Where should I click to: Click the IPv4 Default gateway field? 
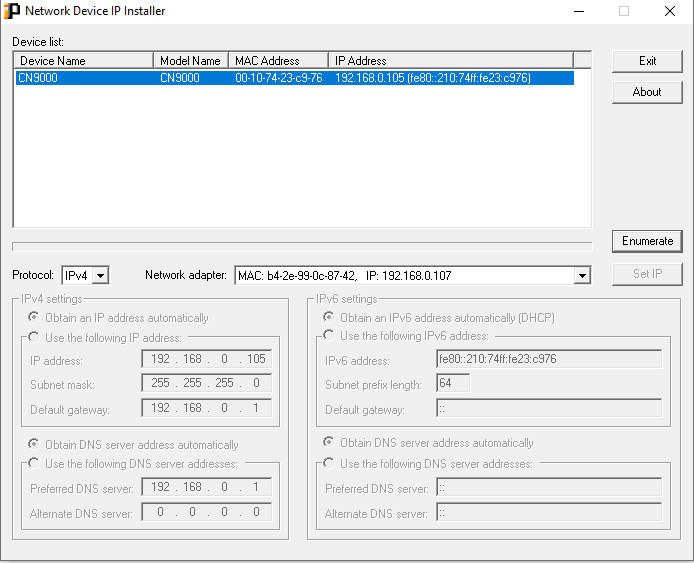(207, 408)
